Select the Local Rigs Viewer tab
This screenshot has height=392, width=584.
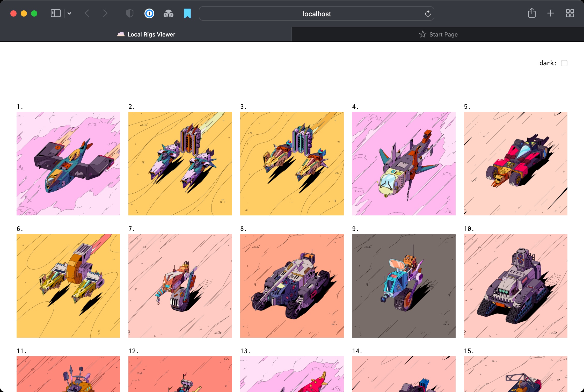coord(146,34)
